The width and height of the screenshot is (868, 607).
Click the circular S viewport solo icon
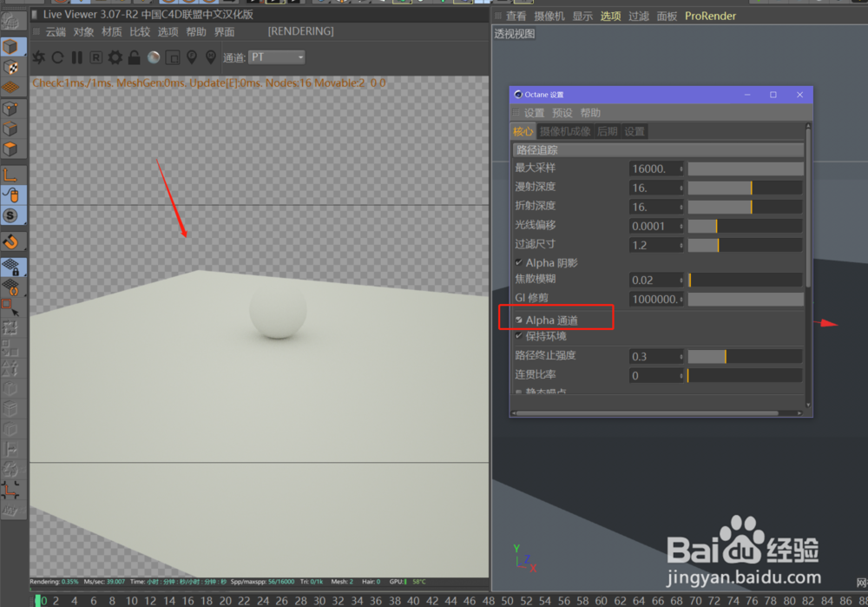pyautogui.click(x=10, y=215)
